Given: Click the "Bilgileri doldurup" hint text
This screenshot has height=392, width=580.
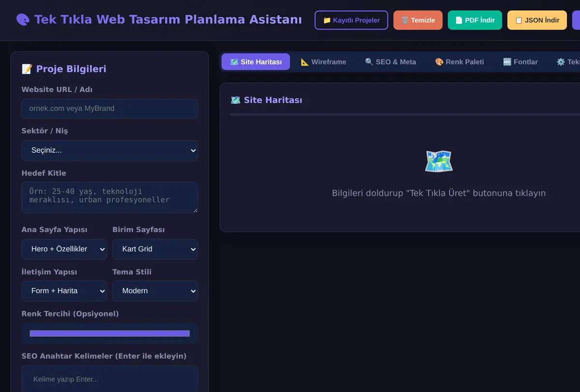Looking at the screenshot, I should click(x=439, y=193).
